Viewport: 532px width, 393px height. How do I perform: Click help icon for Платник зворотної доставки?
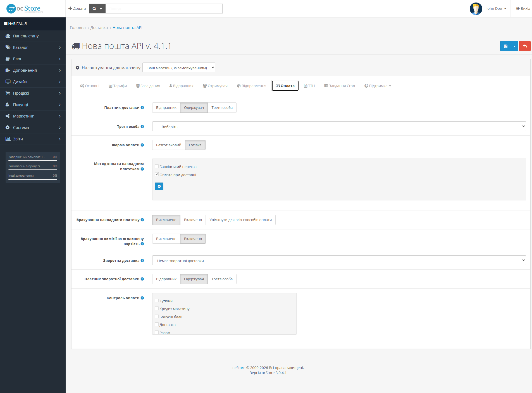point(142,279)
